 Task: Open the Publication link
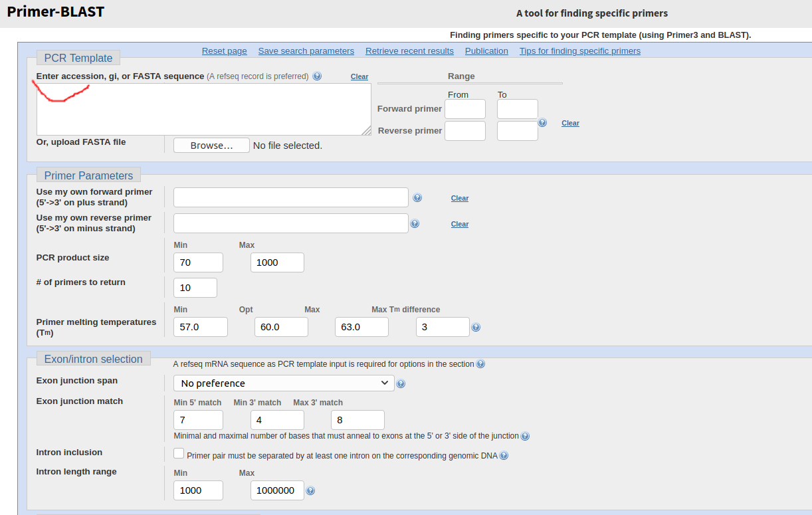(x=486, y=51)
